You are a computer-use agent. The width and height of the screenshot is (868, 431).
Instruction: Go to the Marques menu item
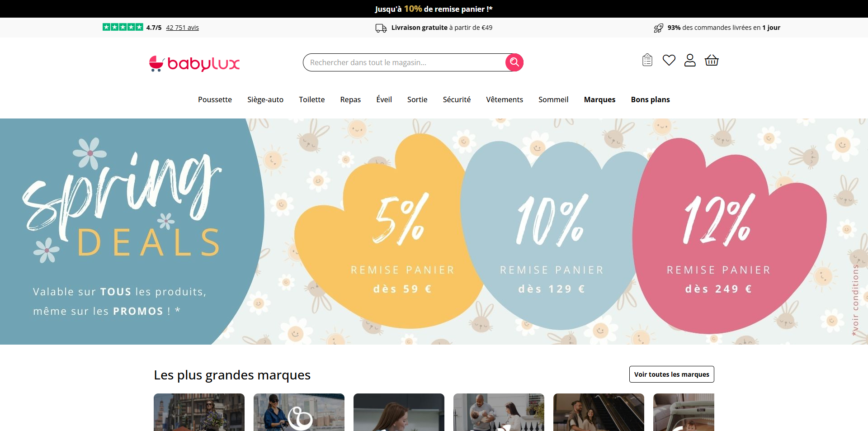(x=599, y=99)
